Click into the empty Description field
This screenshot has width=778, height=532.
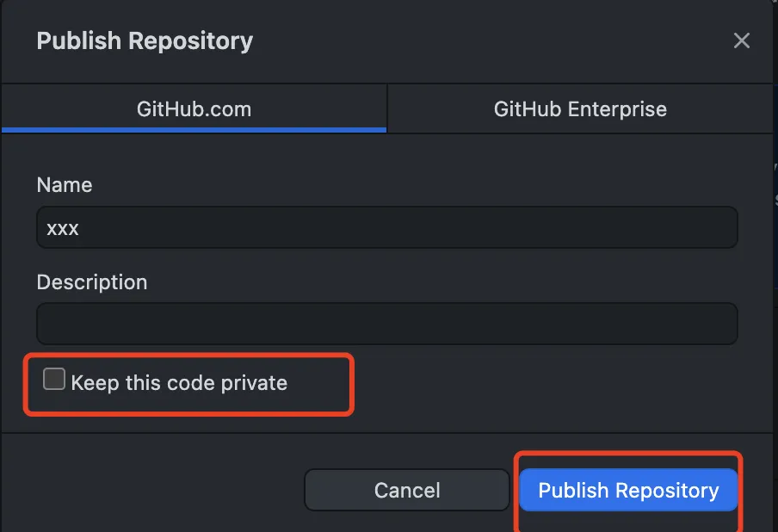tap(387, 324)
